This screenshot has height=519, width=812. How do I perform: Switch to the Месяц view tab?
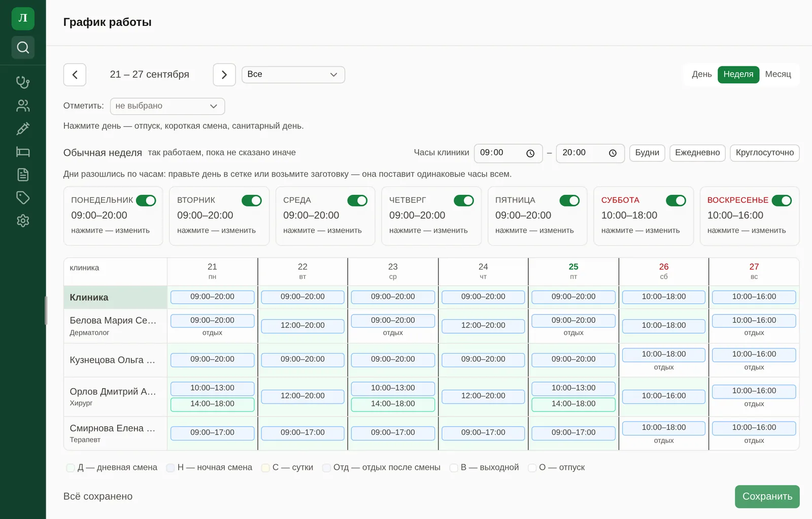[x=778, y=75]
